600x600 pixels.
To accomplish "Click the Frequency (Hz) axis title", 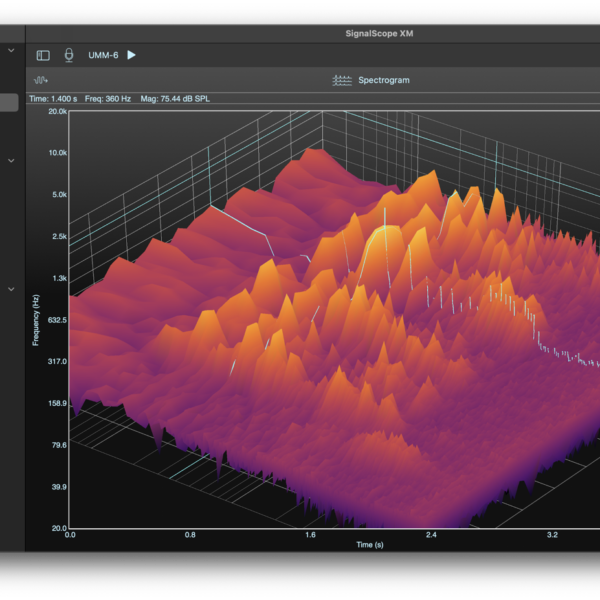I will tap(36, 320).
